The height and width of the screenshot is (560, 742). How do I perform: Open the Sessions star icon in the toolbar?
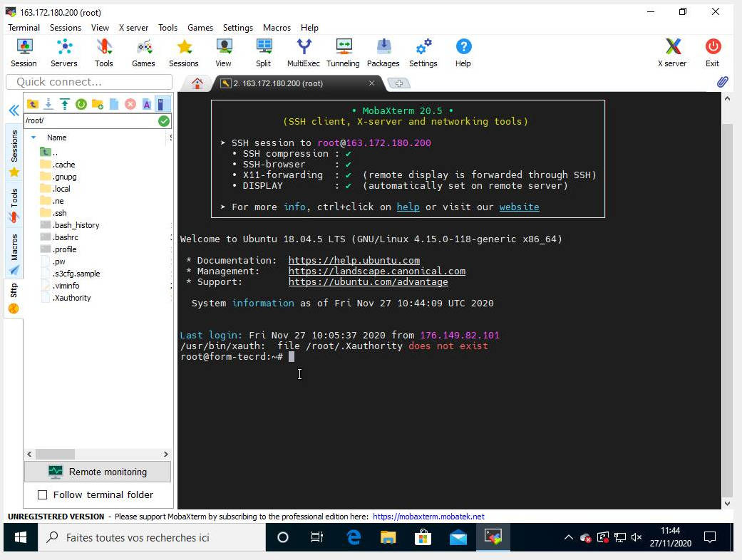tap(184, 53)
